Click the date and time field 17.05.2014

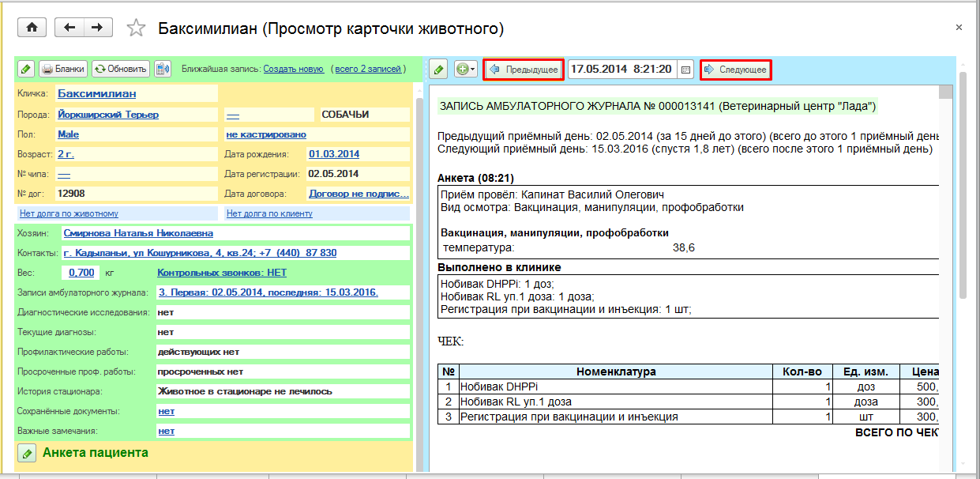tap(621, 70)
